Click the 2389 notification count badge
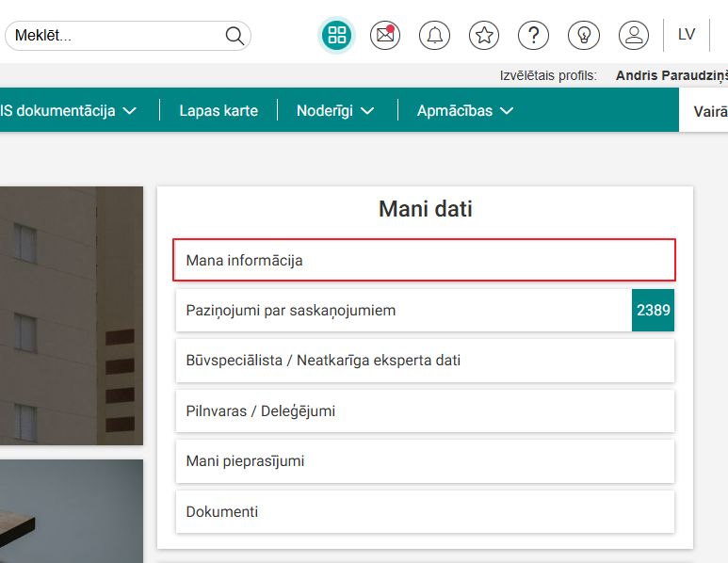The width and height of the screenshot is (728, 563). (x=653, y=310)
